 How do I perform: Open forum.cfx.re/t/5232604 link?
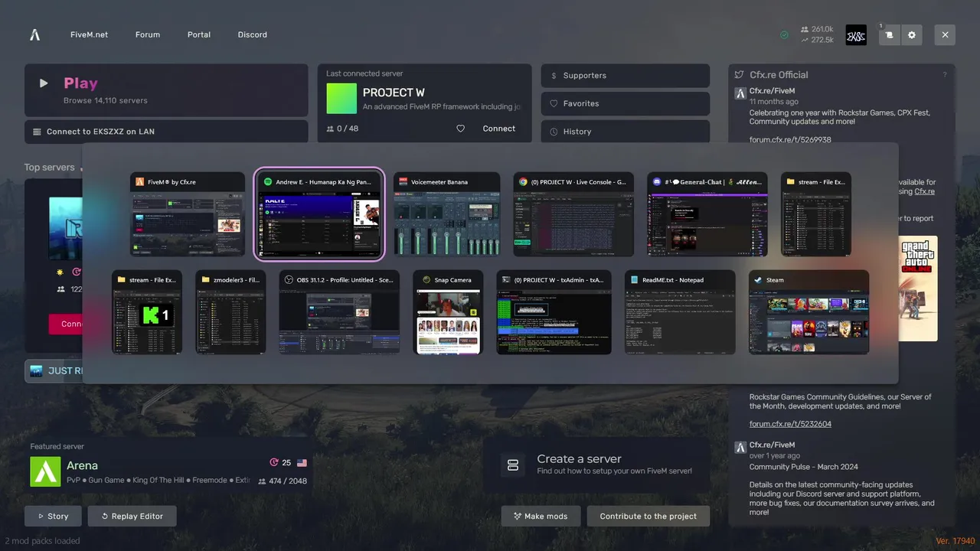[x=790, y=424]
